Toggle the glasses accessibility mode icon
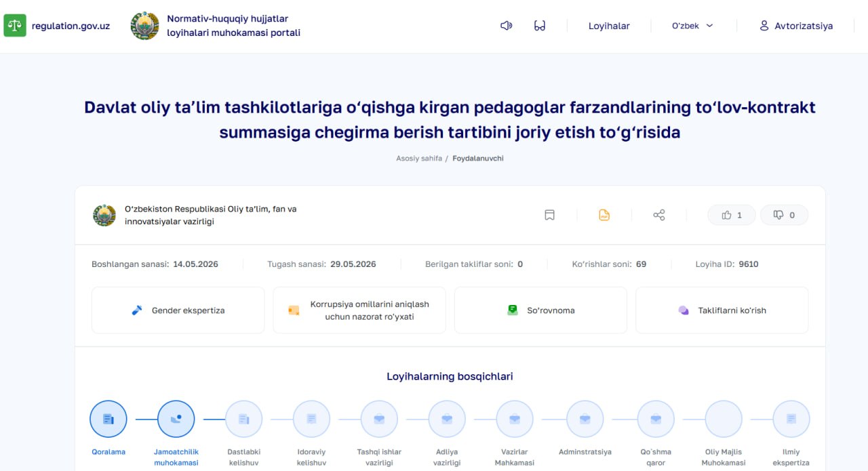The image size is (868, 471). pyautogui.click(x=540, y=26)
